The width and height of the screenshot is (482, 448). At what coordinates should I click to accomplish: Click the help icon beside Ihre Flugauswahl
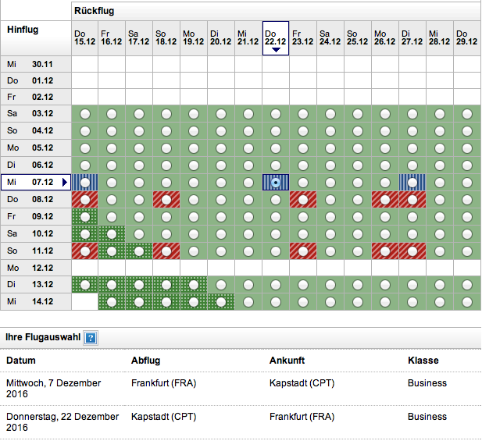[x=91, y=338]
